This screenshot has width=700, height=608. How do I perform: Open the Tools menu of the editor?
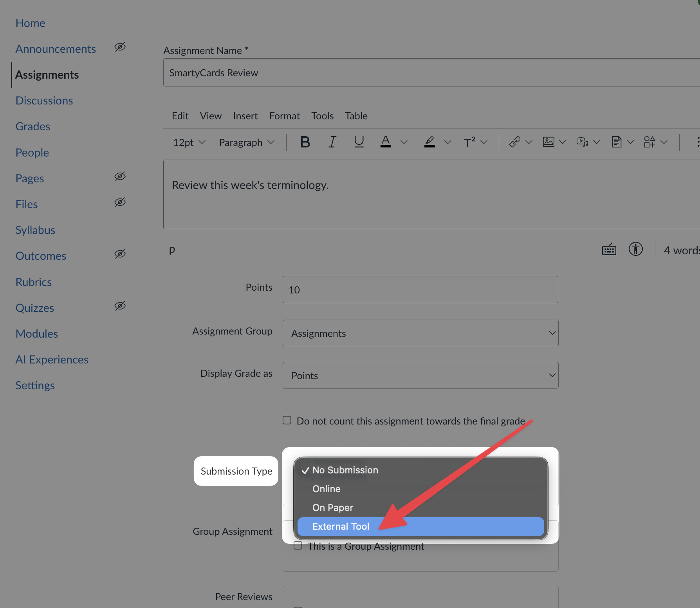coord(323,116)
